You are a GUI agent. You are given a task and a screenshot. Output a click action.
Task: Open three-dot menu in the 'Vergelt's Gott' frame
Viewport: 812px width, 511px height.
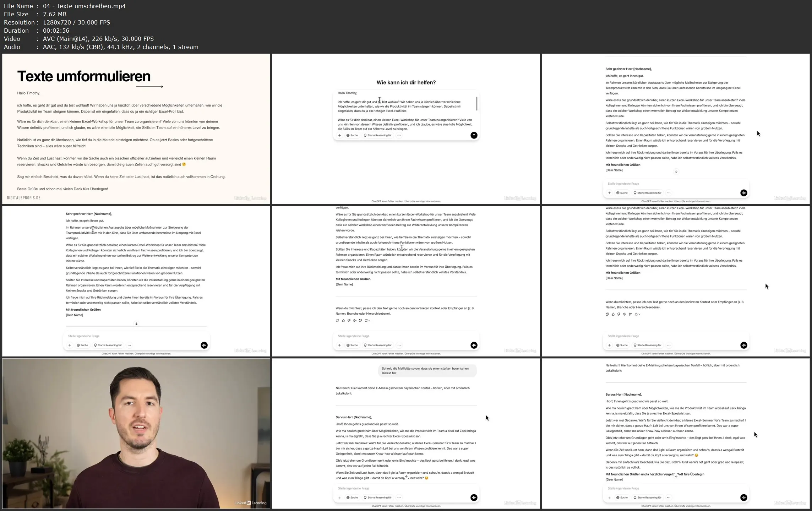(x=669, y=498)
